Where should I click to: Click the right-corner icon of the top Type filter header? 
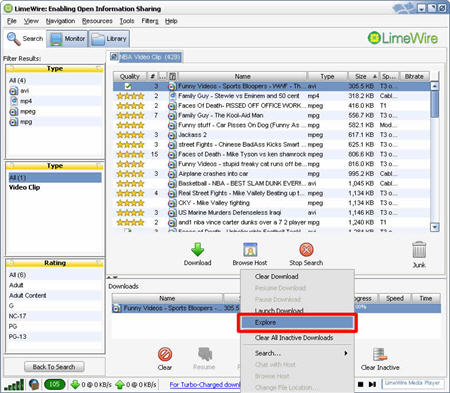(99, 69)
